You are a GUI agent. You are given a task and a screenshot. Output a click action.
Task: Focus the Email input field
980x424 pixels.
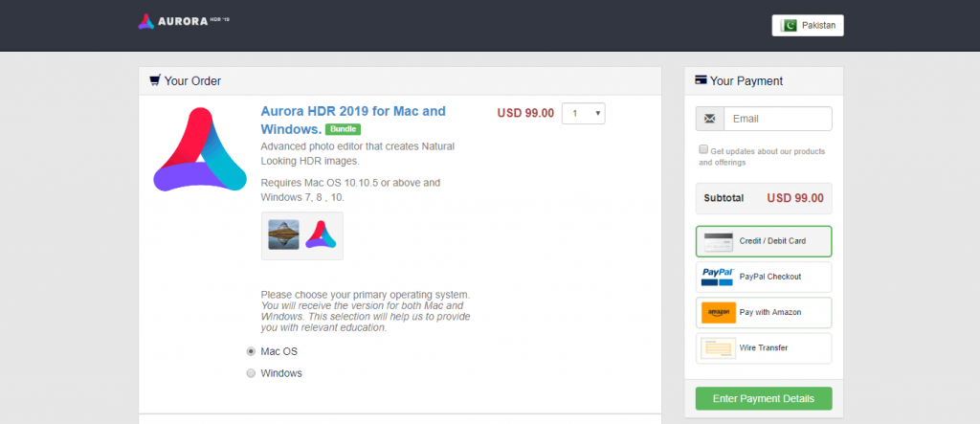click(x=777, y=118)
